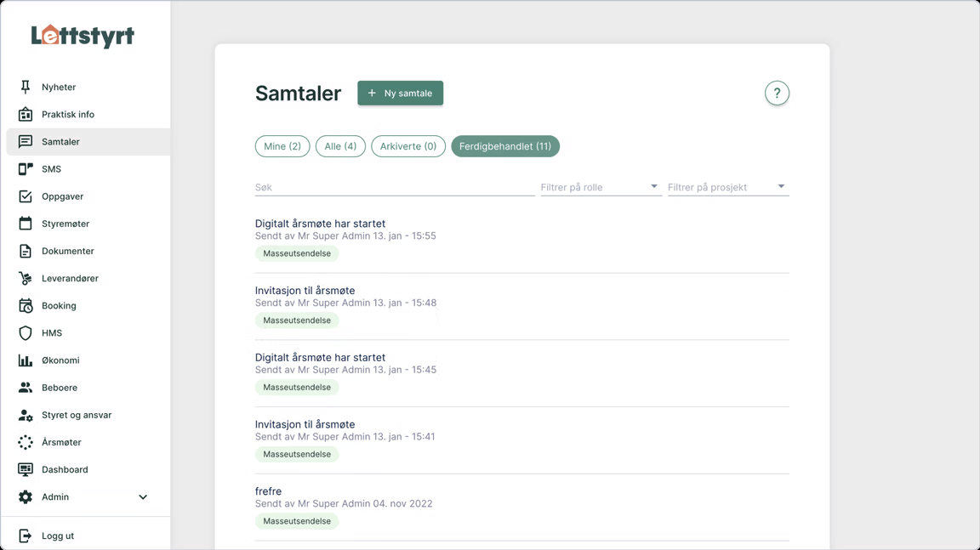The image size is (980, 550).
Task: Open SMS via its phone icon
Action: coord(26,169)
